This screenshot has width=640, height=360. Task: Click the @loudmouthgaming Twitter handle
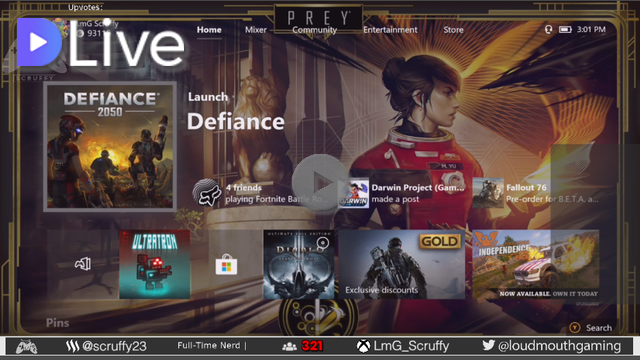[x=559, y=346]
